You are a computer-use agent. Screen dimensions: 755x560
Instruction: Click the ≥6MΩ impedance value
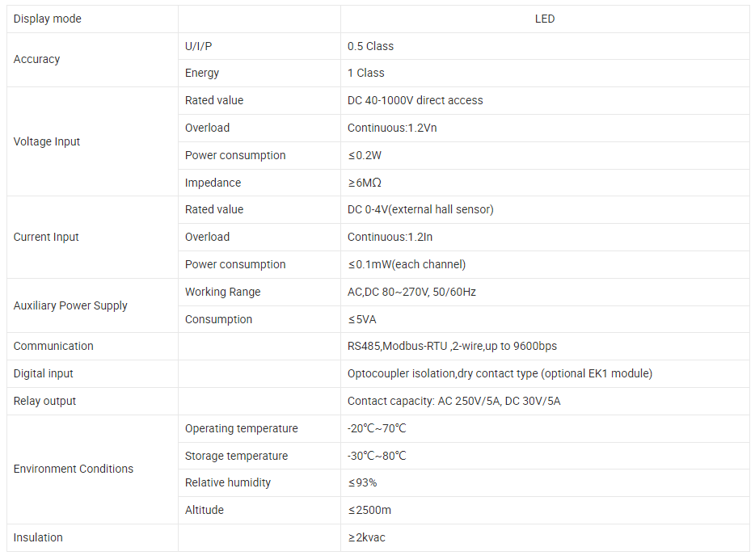365,183
